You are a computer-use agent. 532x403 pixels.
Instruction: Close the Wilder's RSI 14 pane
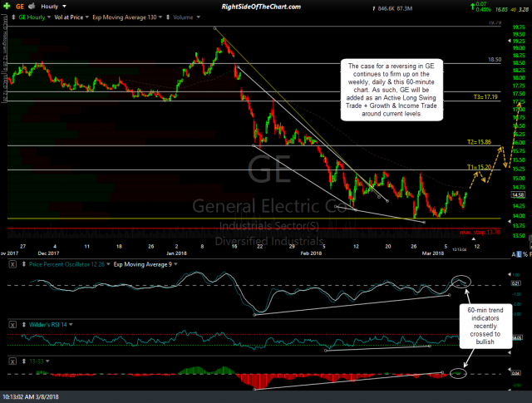click(x=12, y=325)
